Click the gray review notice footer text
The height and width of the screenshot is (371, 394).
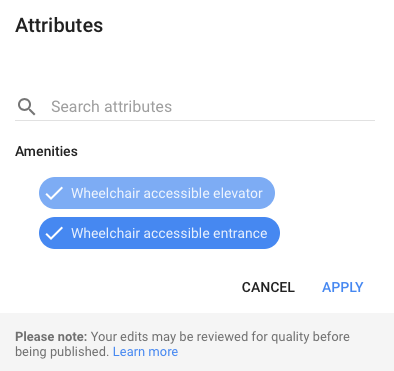coord(182,344)
